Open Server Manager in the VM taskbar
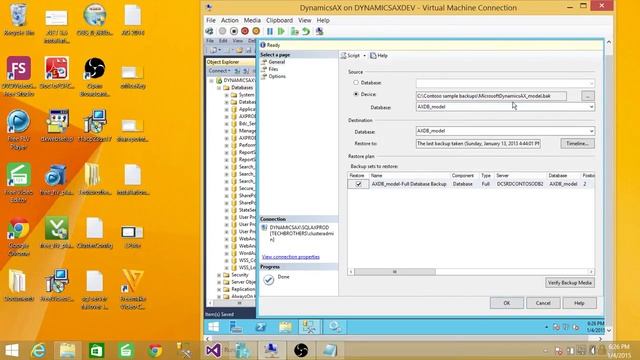 click(236, 327)
